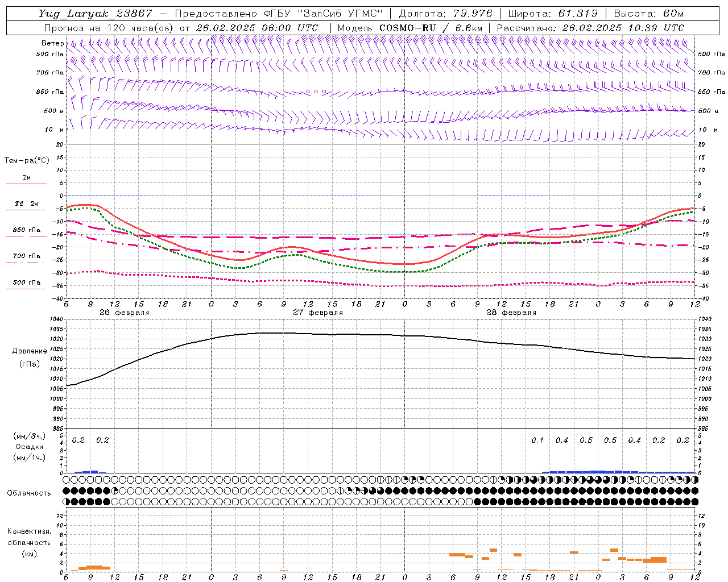The image size is (728, 582).
Task: Click the 26 февраля date label
Action: (x=124, y=313)
